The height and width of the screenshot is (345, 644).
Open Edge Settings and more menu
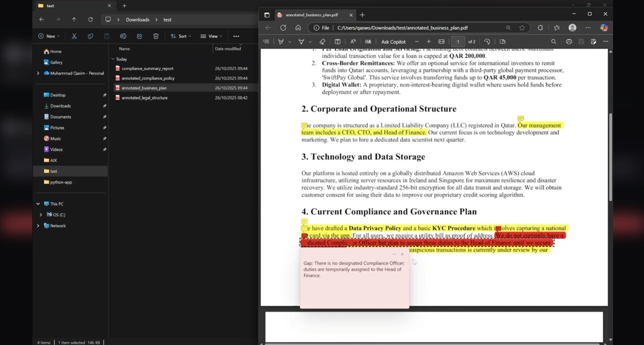(588, 28)
